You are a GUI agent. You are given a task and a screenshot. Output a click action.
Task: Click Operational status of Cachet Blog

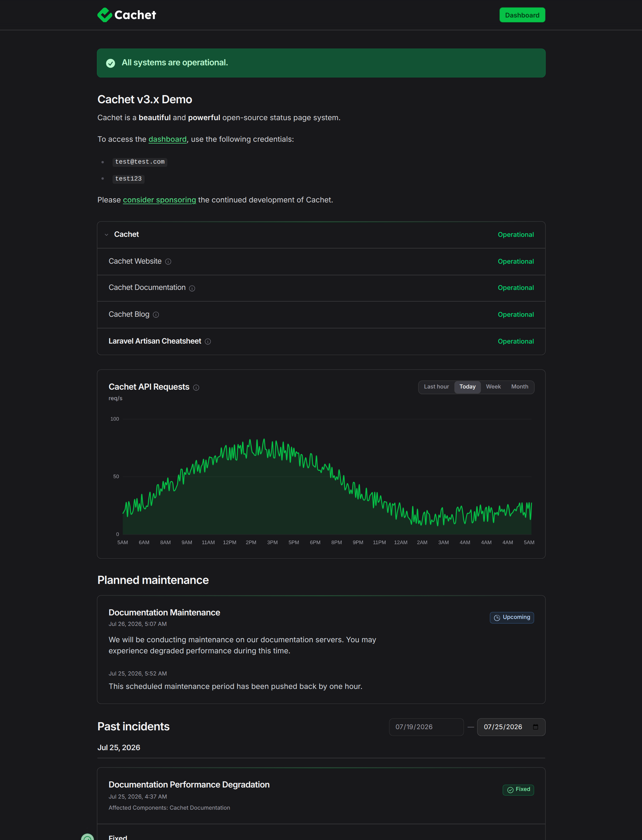[x=515, y=315]
